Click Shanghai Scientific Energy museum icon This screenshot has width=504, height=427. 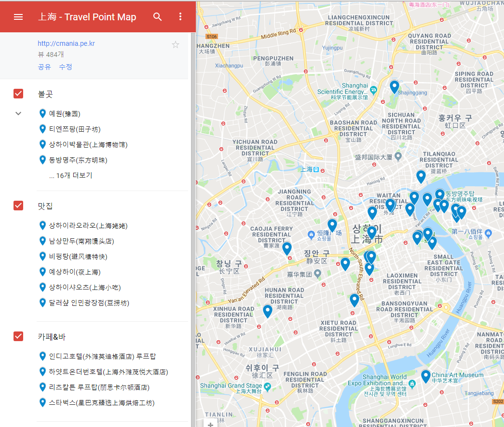373,90
